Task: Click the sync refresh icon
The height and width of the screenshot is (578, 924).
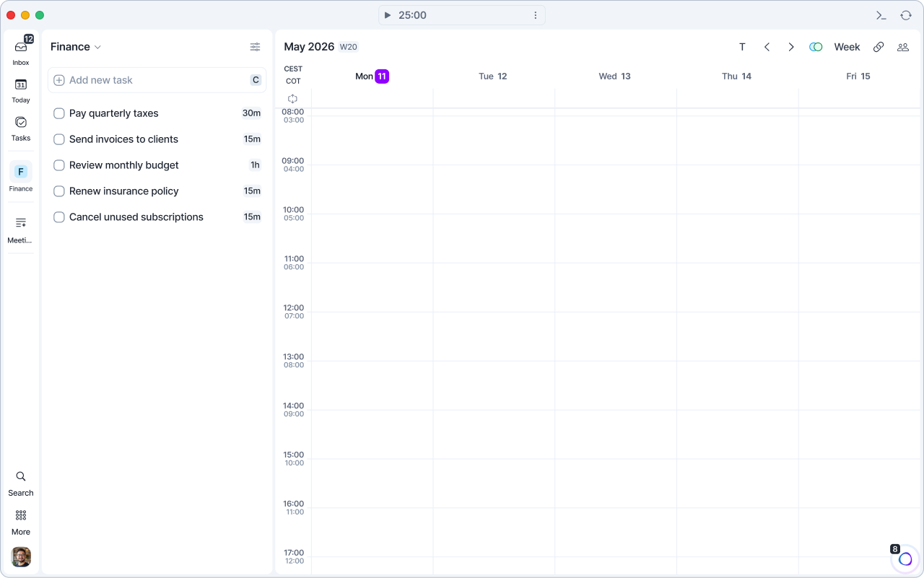Action: coord(905,15)
